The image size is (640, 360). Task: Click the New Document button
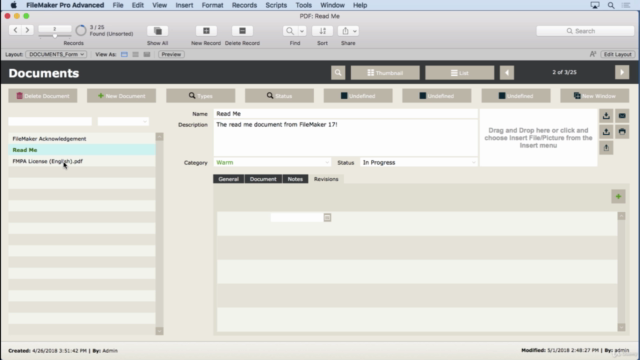pos(122,96)
